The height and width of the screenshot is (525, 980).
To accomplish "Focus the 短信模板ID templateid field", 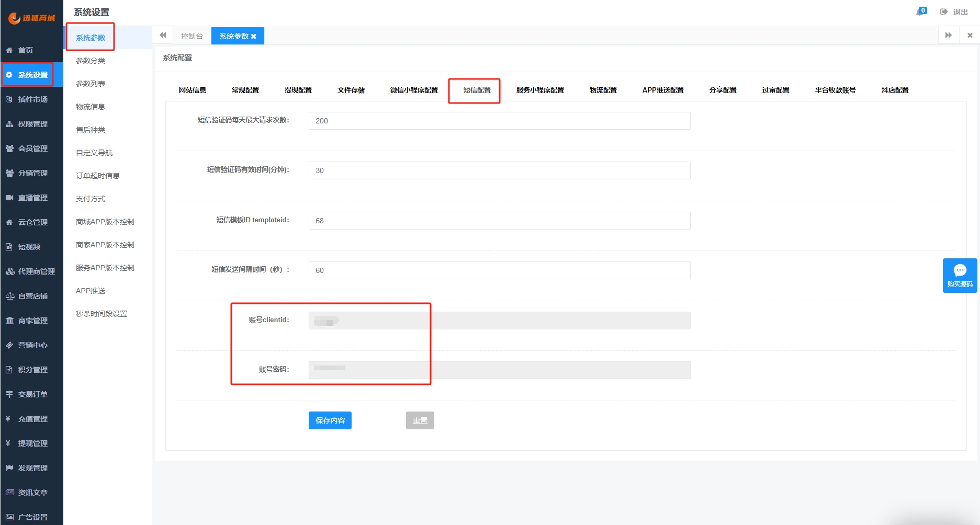I will tap(500, 221).
